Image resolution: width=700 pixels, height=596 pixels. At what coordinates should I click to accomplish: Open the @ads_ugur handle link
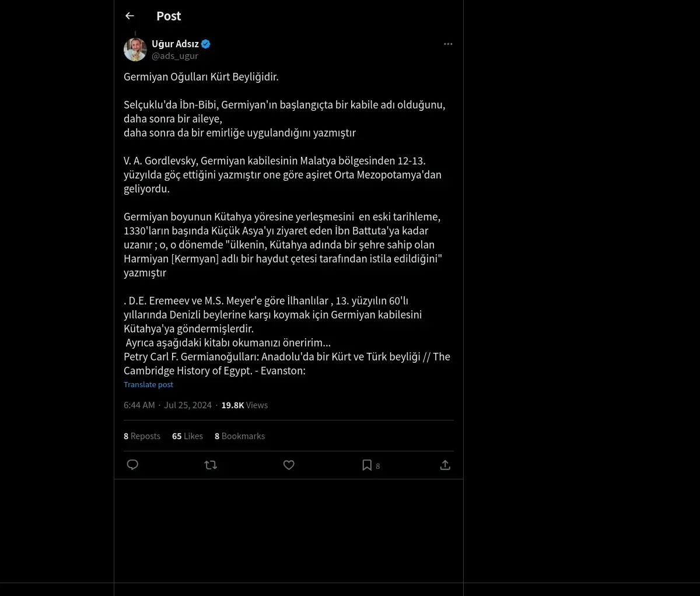pyautogui.click(x=175, y=56)
